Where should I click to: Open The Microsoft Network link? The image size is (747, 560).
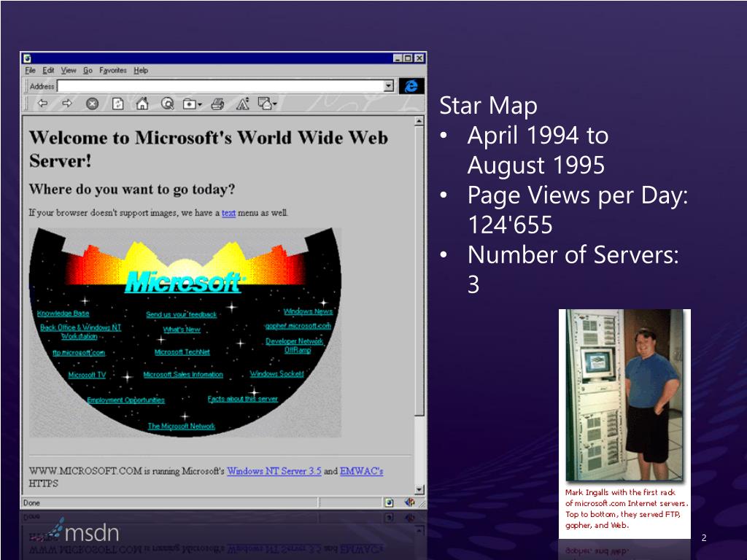(182, 426)
